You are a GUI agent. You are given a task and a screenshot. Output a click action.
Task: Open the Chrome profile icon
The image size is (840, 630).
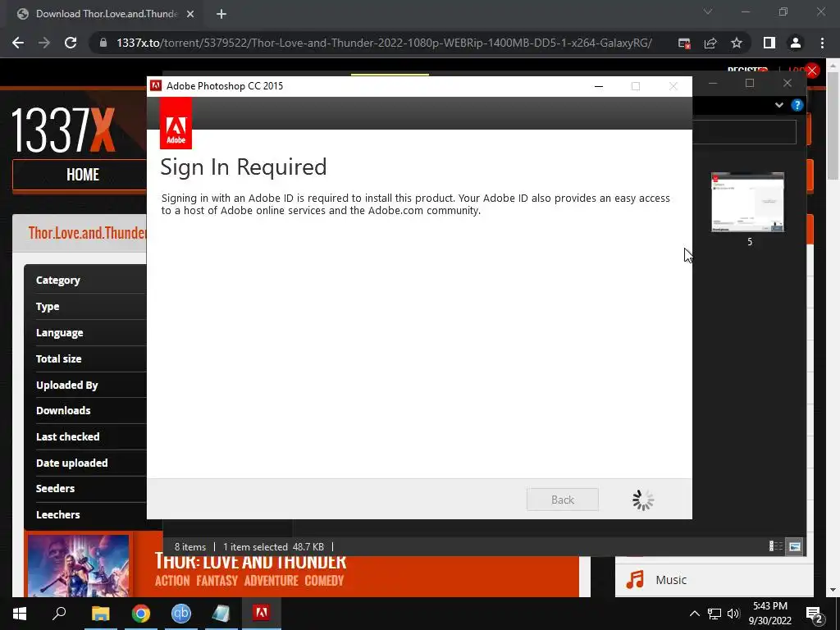coord(796,43)
